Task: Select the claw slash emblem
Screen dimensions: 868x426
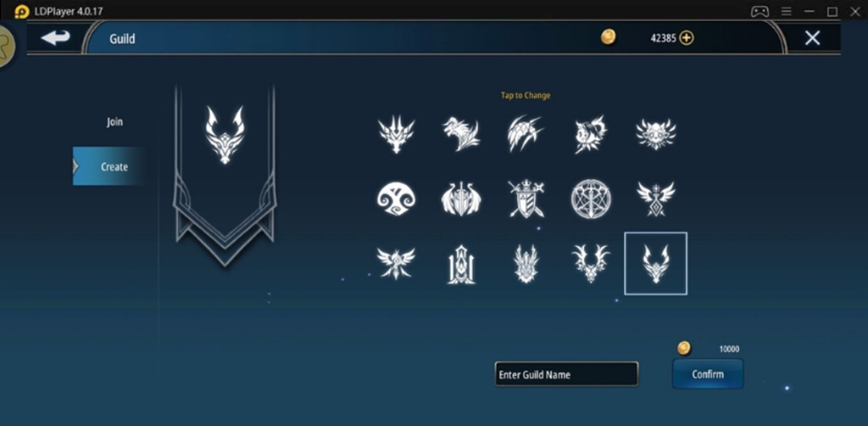Action: tap(526, 133)
